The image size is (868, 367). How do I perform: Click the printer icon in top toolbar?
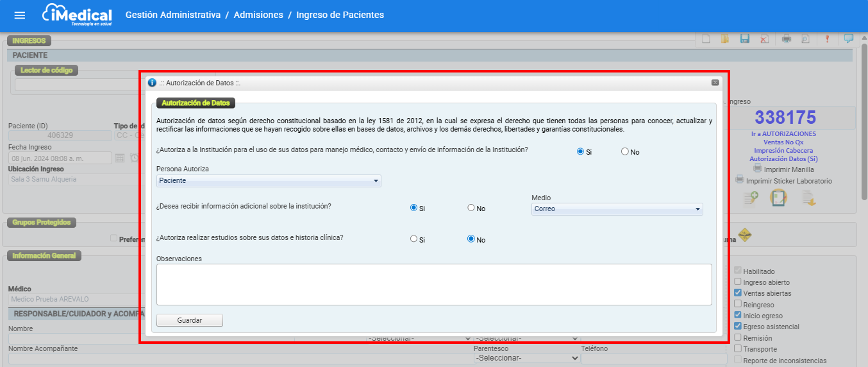point(787,38)
